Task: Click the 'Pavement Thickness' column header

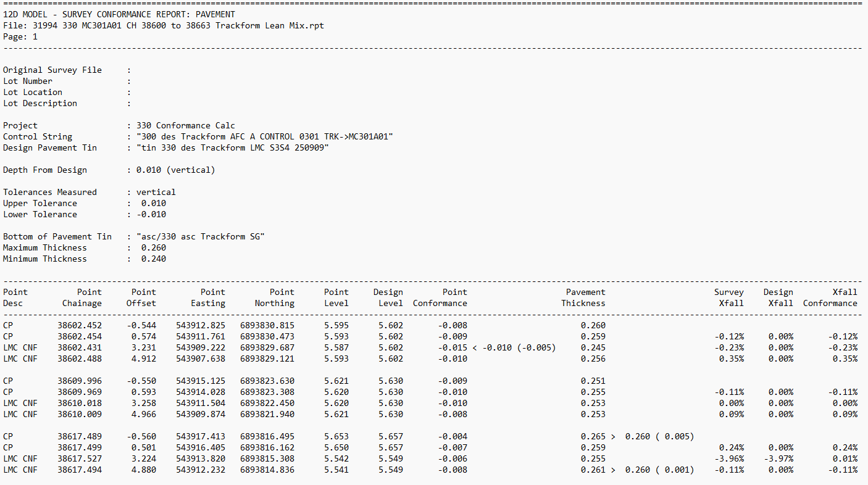Action: [583, 297]
